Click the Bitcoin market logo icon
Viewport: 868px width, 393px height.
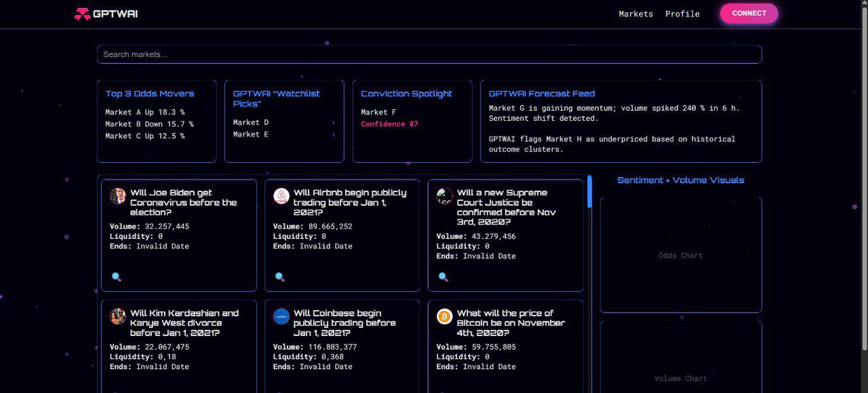tap(445, 316)
